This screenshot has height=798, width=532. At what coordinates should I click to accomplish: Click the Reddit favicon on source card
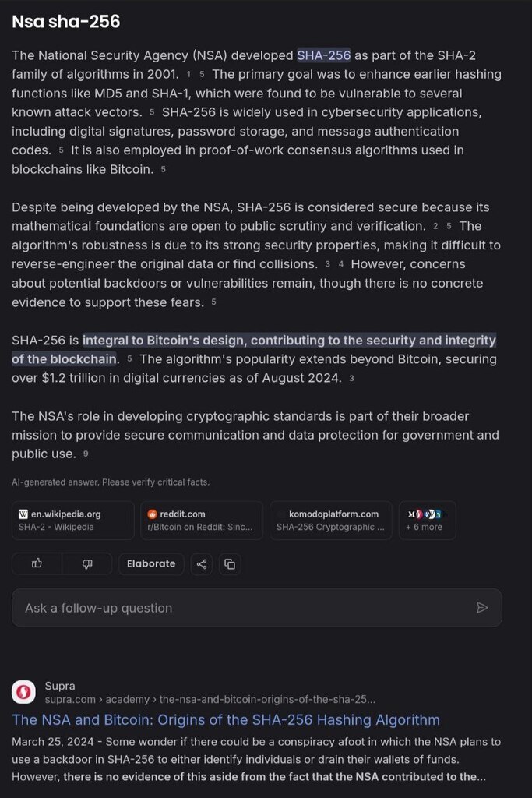click(153, 514)
